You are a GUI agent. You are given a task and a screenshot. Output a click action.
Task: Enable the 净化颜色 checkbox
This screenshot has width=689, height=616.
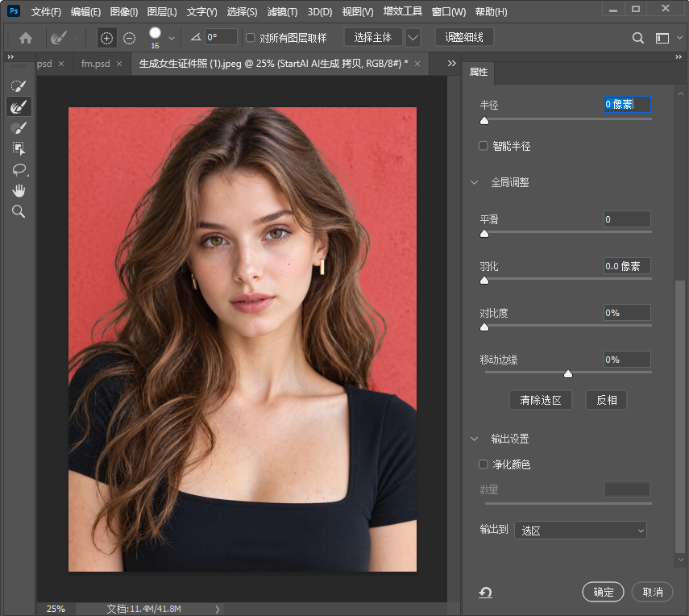coord(484,464)
